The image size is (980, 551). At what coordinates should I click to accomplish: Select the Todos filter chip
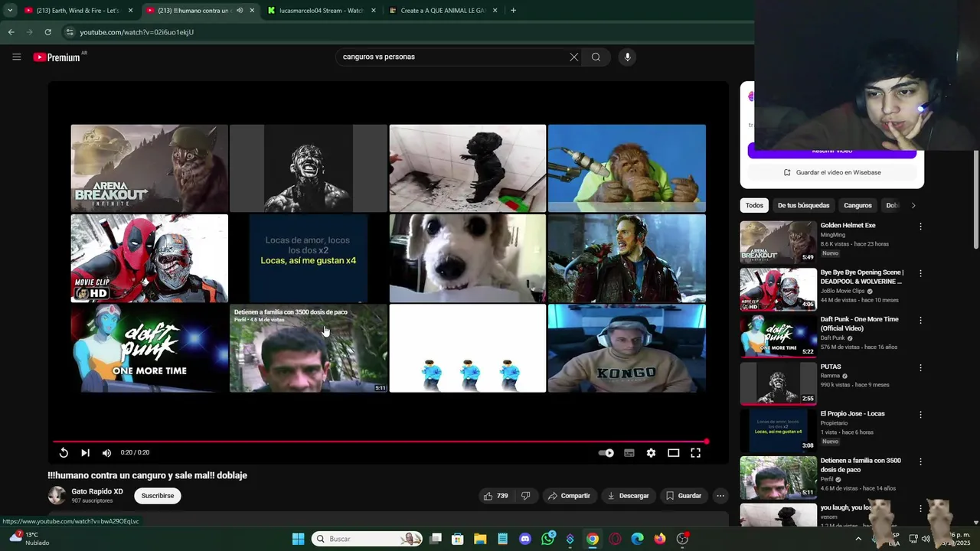(x=754, y=206)
